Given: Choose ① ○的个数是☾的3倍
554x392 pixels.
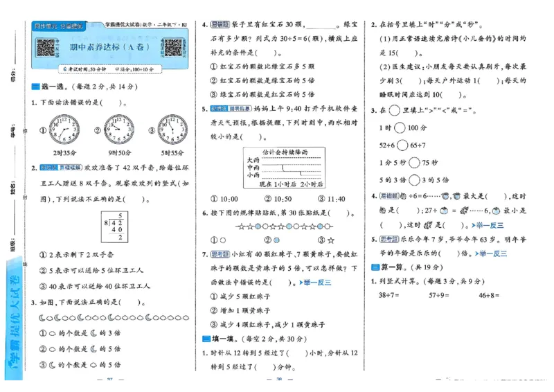Looking at the screenshot, I should [x=80, y=333].
